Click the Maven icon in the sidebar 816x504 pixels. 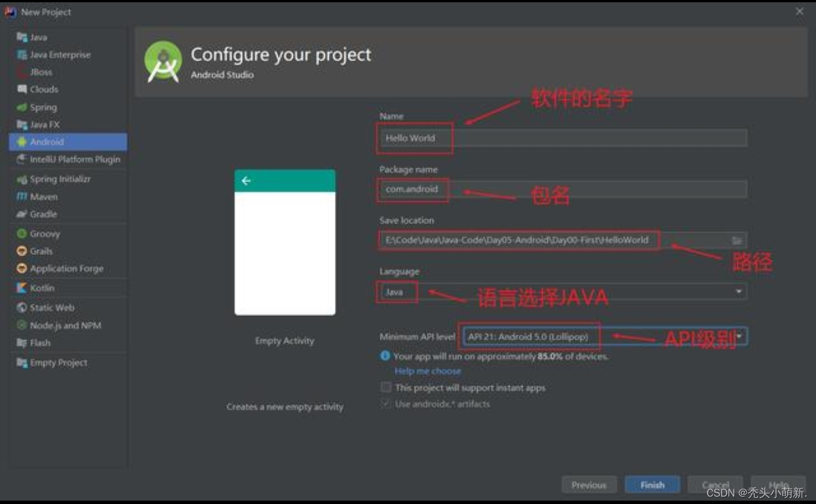pos(22,197)
